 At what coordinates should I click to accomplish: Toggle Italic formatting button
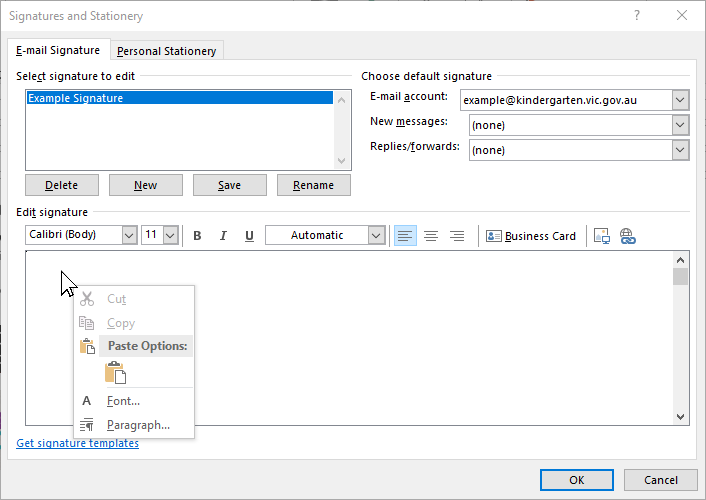223,236
